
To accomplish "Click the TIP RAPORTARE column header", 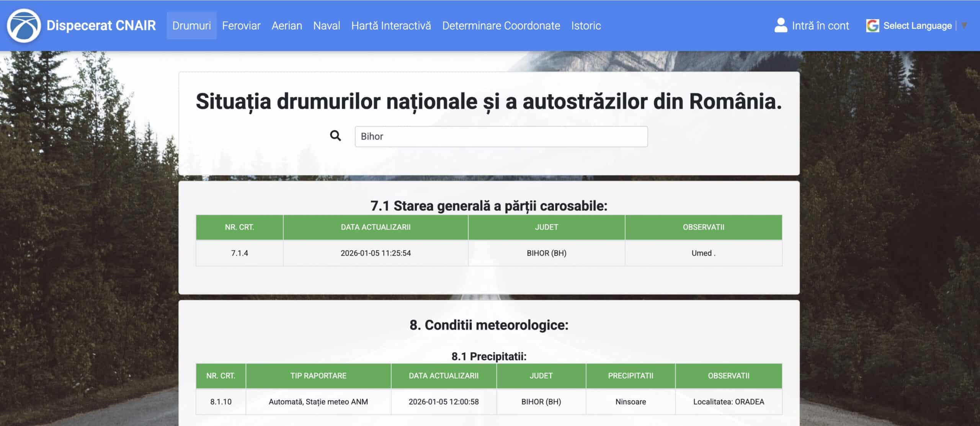I will [x=318, y=376].
